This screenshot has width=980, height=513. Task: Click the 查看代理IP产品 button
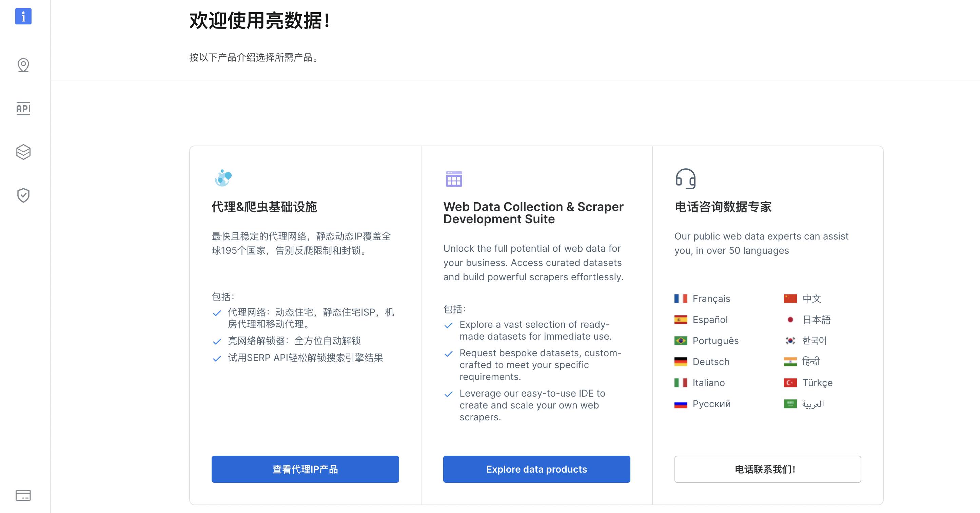click(305, 469)
